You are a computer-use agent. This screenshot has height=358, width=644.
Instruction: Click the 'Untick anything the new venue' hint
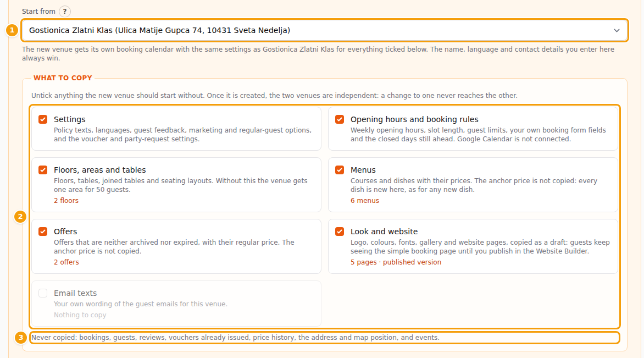pyautogui.click(x=274, y=95)
